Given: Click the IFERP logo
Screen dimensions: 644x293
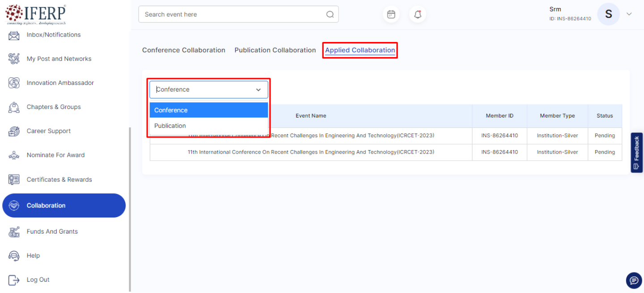Looking at the screenshot, I should 36,14.
